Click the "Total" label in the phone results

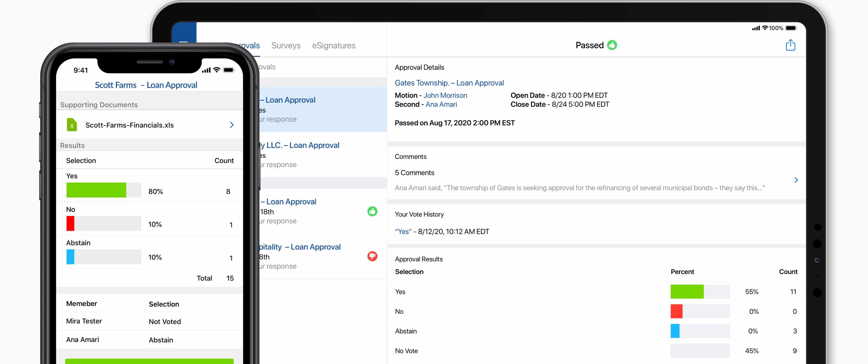(x=204, y=278)
